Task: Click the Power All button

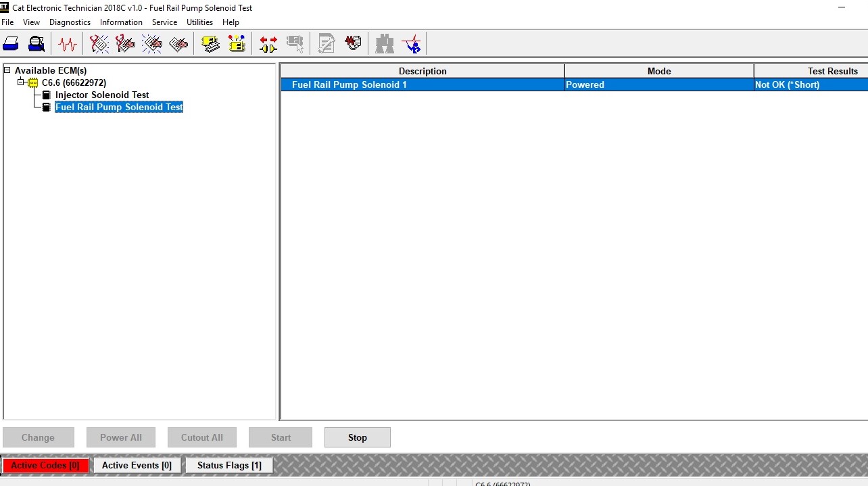Action: point(121,437)
